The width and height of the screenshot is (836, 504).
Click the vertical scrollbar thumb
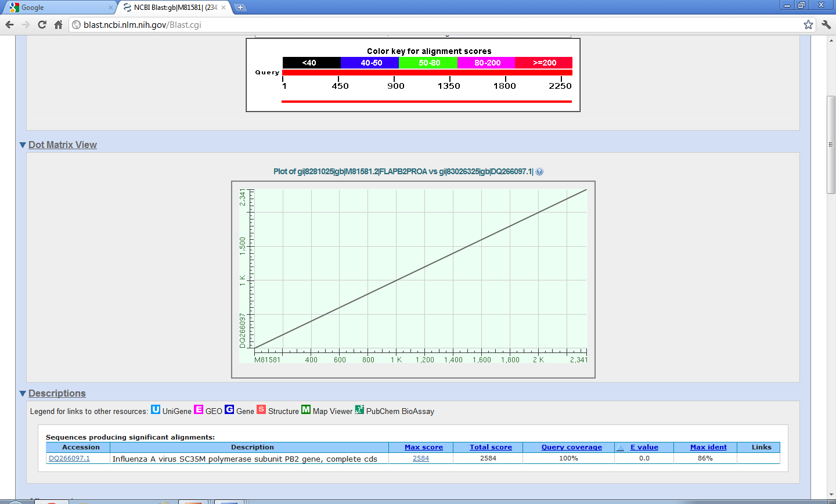tap(831, 145)
